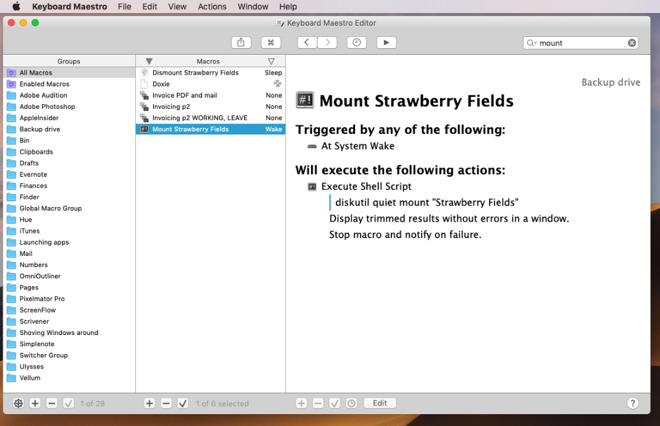Image resolution: width=660 pixels, height=426 pixels.
Task: Open the groups gear menu
Action: (x=18, y=403)
